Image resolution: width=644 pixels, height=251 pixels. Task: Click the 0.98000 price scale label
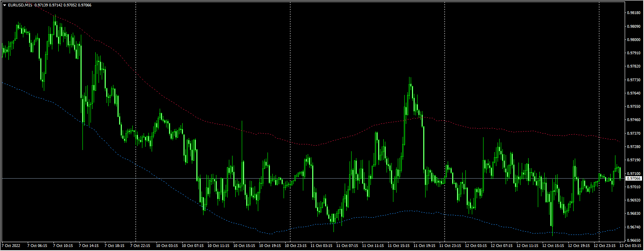tap(634, 40)
